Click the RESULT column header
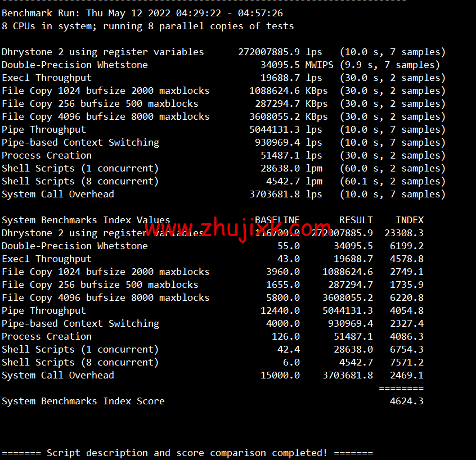This screenshot has height=460, width=476. [x=356, y=220]
